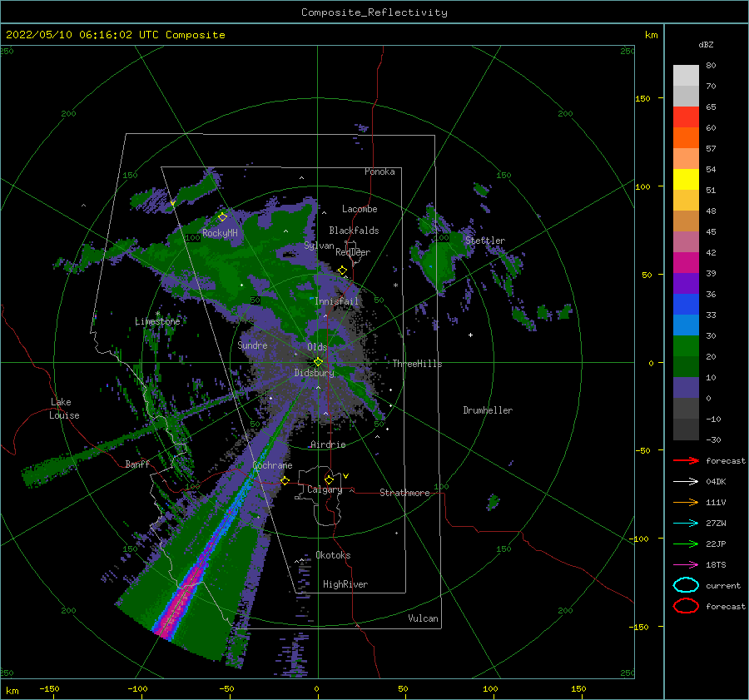Click the bright green 30 dBZ swatch

(x=686, y=346)
